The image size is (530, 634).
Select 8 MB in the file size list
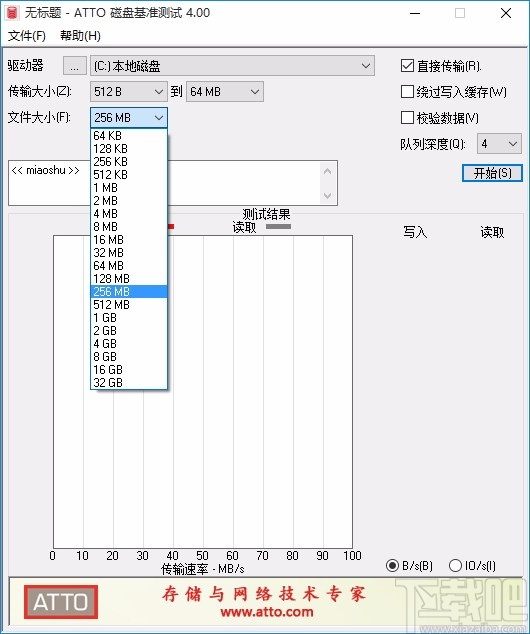129,226
